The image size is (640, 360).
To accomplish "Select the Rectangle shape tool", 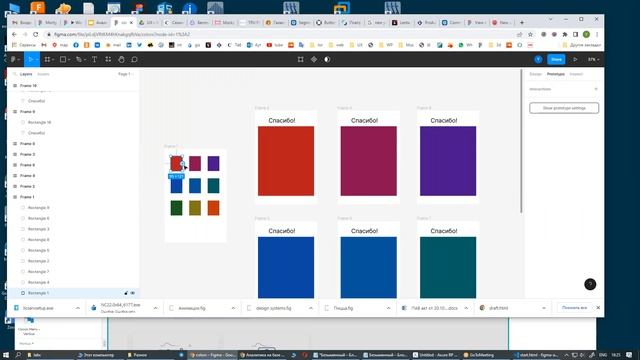I will [63, 60].
